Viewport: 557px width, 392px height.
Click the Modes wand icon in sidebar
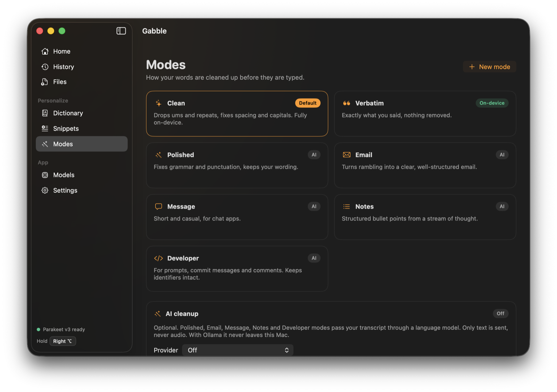(45, 144)
